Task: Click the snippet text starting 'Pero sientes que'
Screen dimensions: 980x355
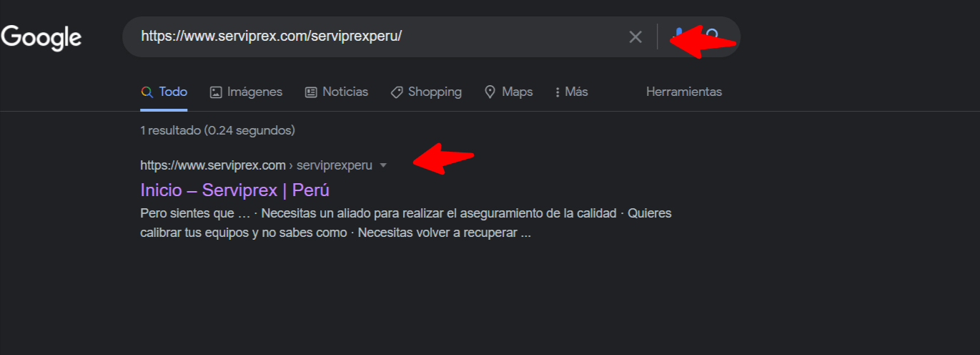Action: click(406, 223)
